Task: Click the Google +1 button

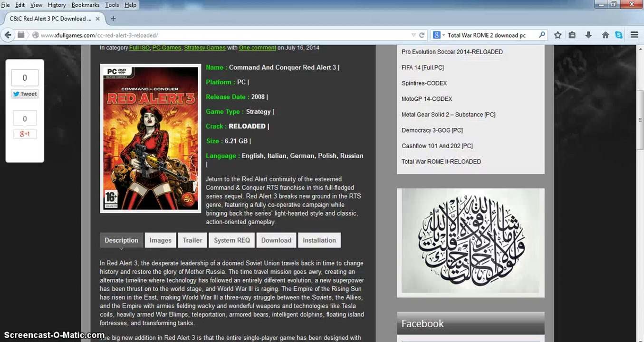Action: point(25,134)
